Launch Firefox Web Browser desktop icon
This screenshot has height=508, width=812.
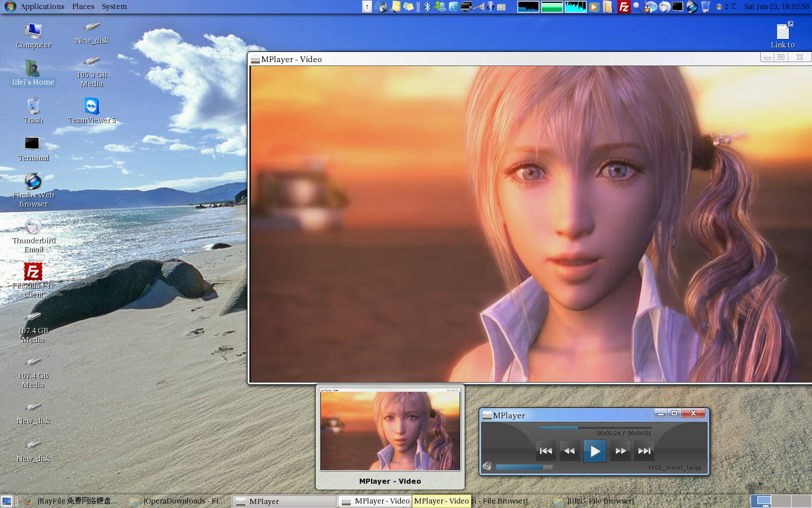[33, 190]
